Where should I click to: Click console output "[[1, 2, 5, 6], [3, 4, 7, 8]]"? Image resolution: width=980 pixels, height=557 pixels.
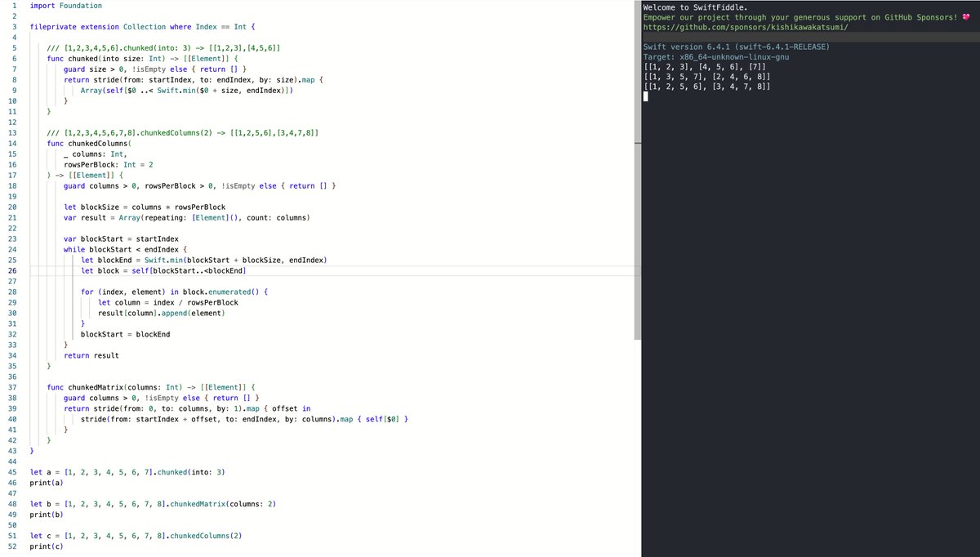click(707, 86)
